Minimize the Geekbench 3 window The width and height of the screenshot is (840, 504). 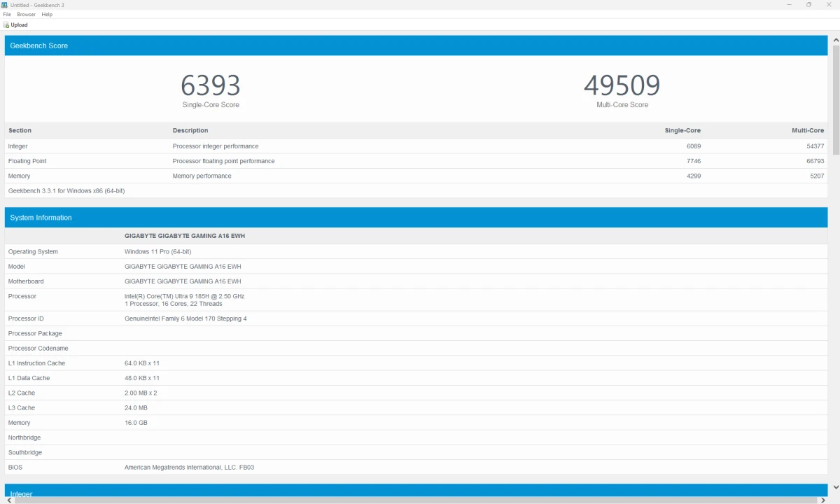789,5
